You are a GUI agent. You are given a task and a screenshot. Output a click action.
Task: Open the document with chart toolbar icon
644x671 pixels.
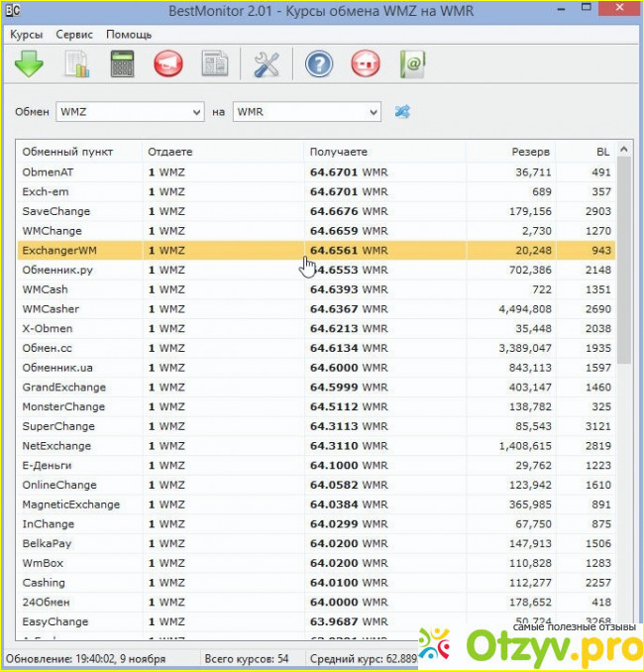(76, 66)
